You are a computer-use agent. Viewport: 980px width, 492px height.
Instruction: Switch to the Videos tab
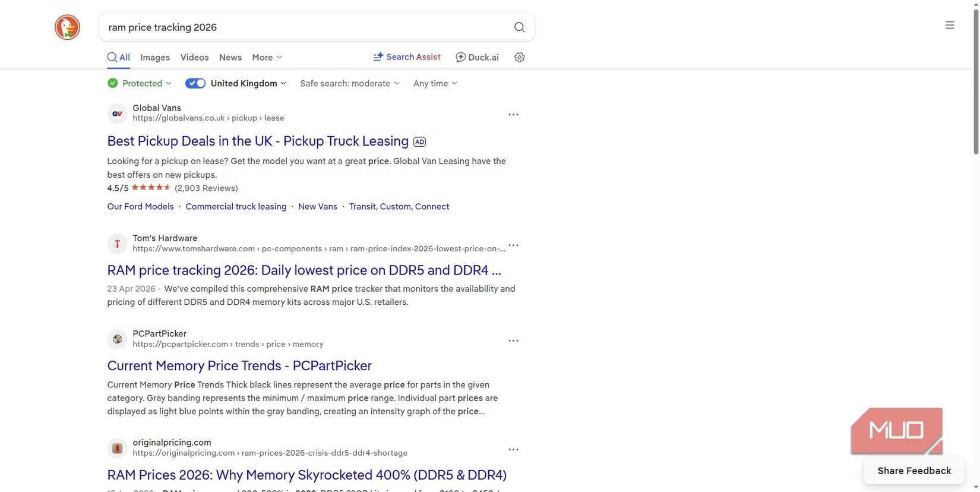coord(194,57)
